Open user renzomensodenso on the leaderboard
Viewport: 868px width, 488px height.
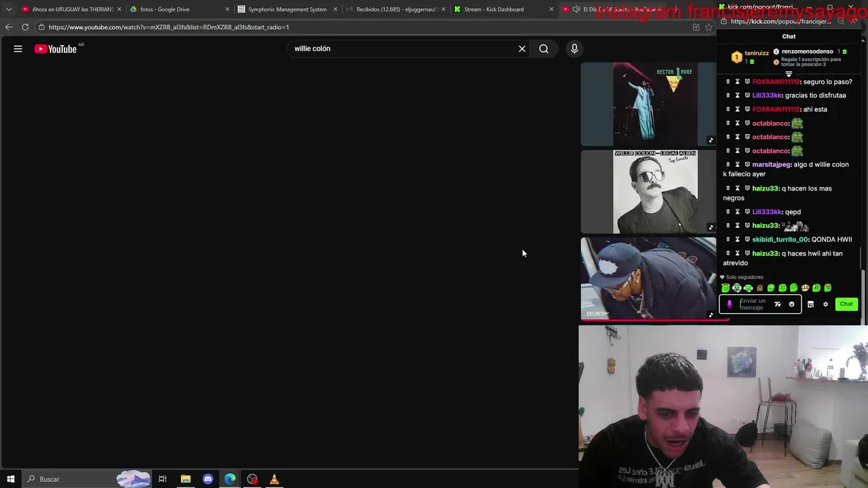pos(807,52)
